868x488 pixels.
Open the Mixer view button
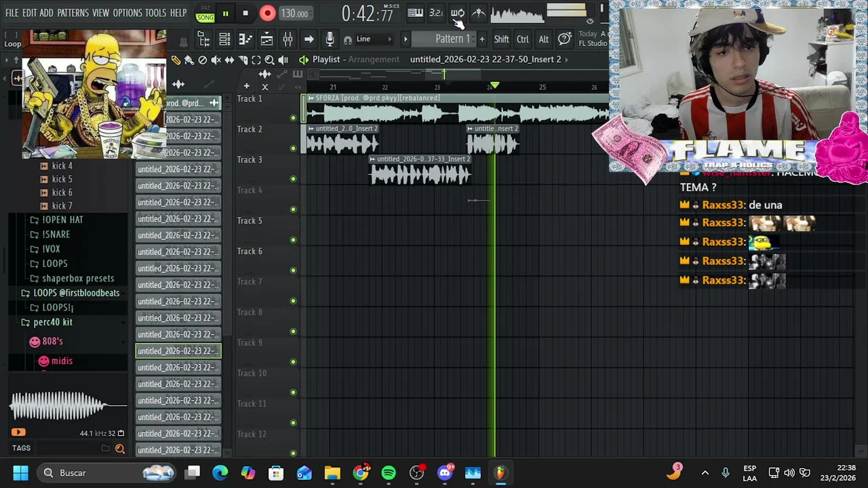(x=288, y=39)
